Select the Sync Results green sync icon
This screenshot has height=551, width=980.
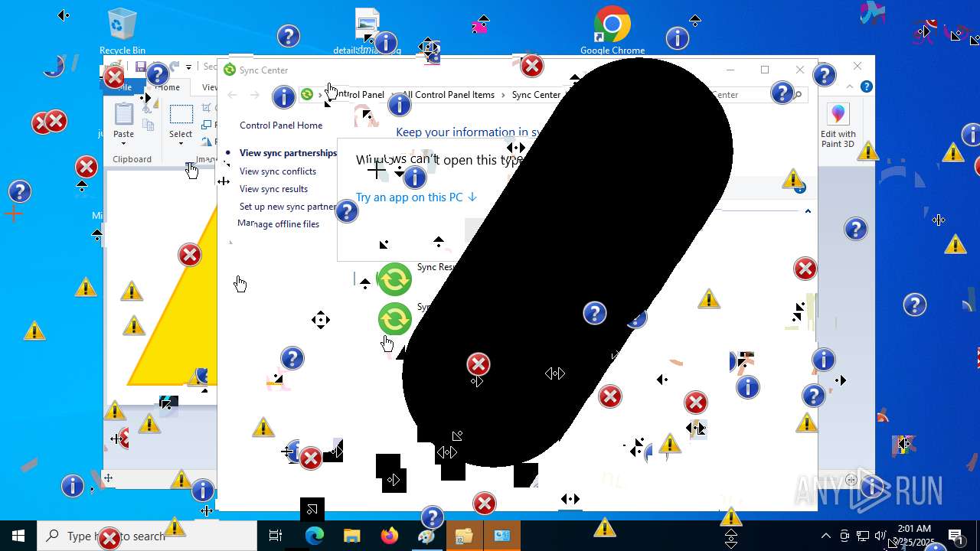395,279
